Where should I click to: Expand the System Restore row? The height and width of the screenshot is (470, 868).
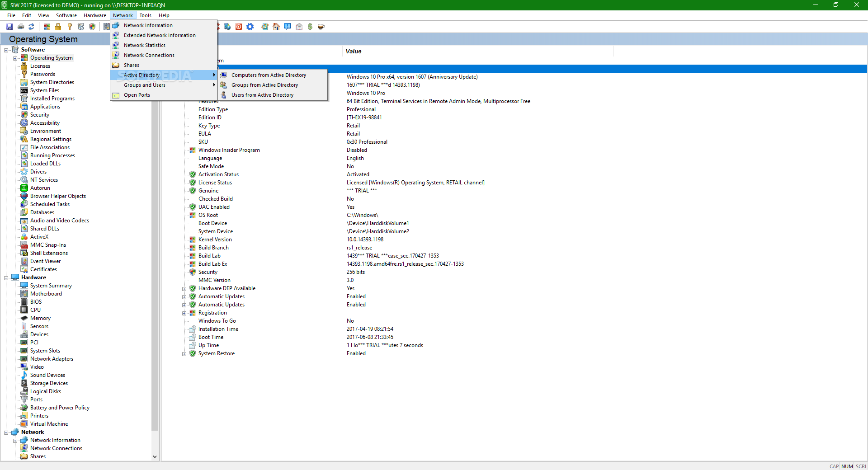click(x=184, y=354)
